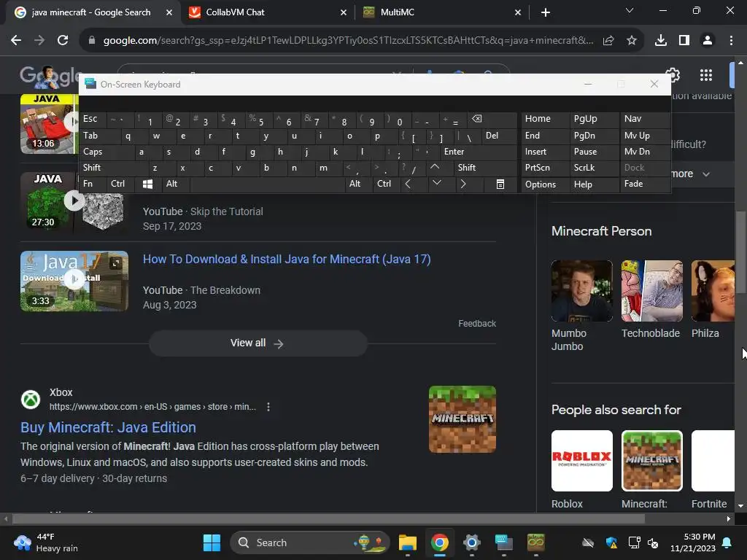Open MultiMC from the taskbar
Image resolution: width=747 pixels, height=560 pixels.
(x=535, y=542)
